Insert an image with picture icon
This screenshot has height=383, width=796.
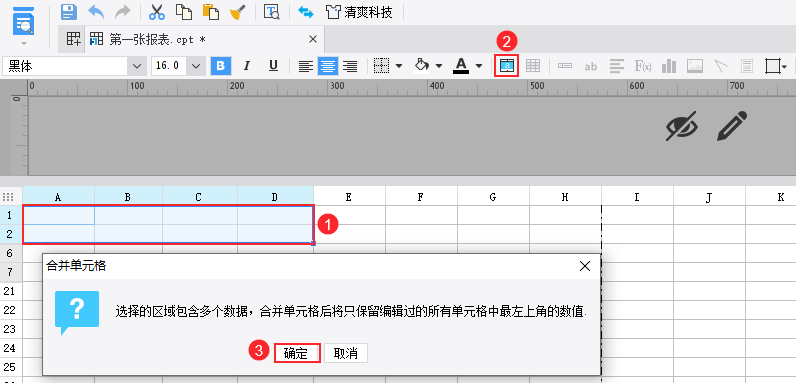pyautogui.click(x=695, y=66)
